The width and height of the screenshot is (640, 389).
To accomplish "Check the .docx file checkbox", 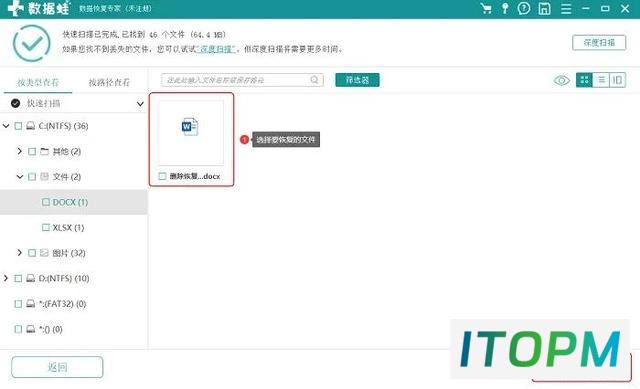I will [162, 176].
